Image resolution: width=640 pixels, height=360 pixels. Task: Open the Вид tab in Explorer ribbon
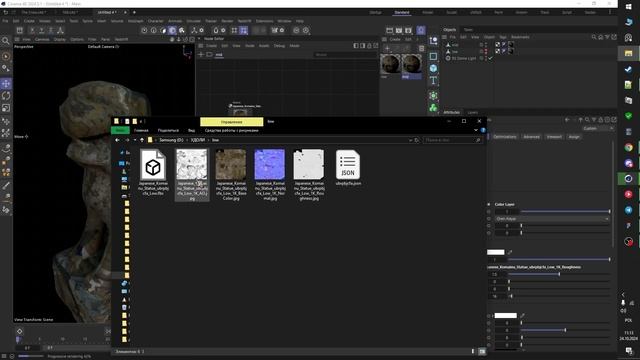pos(191,131)
